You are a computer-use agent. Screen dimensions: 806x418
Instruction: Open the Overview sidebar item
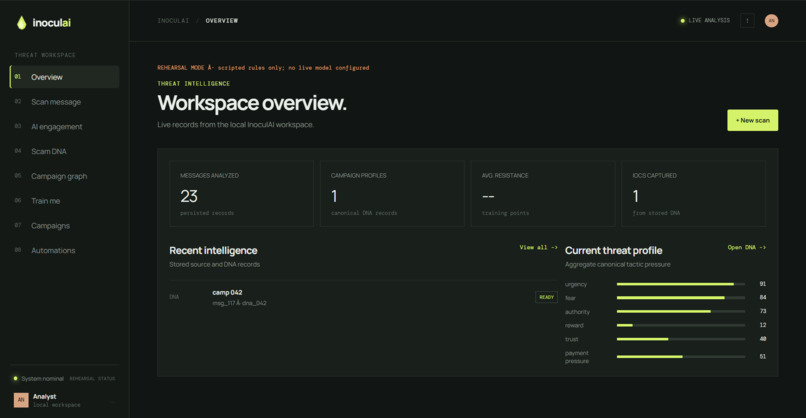point(65,77)
